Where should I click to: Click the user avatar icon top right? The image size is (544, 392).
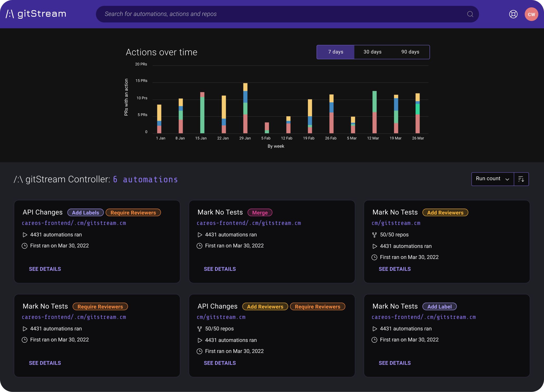[x=531, y=13]
